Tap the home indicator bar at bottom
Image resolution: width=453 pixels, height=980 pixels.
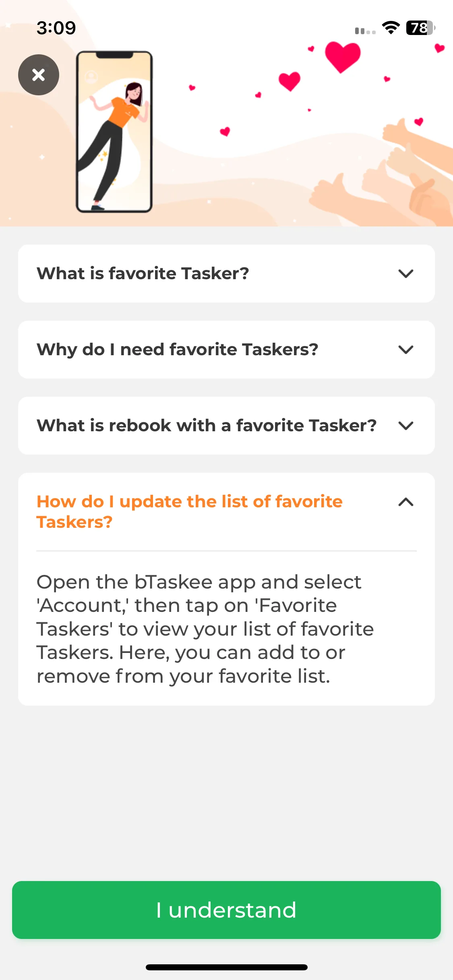(226, 967)
